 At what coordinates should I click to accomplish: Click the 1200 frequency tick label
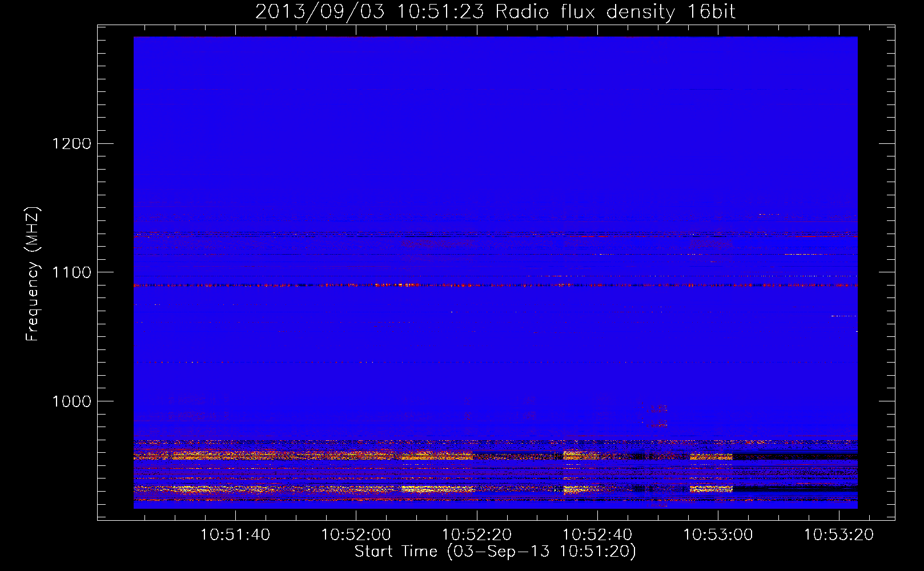(x=72, y=143)
